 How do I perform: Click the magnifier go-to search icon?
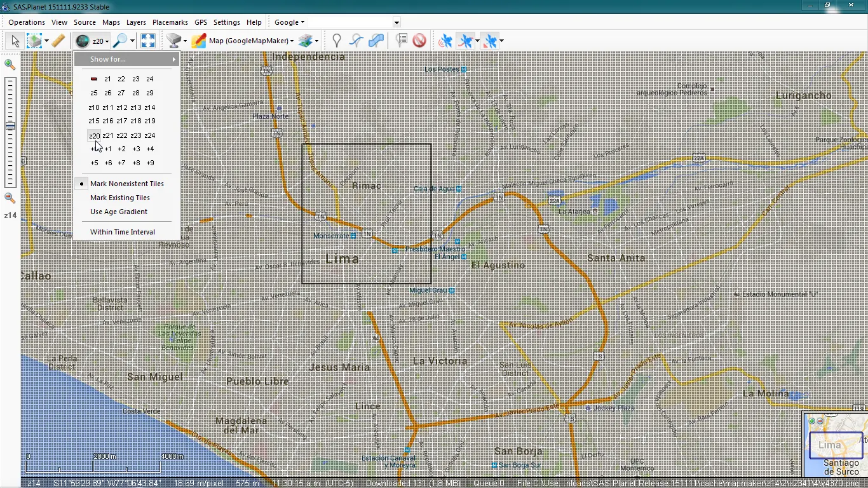click(x=120, y=41)
